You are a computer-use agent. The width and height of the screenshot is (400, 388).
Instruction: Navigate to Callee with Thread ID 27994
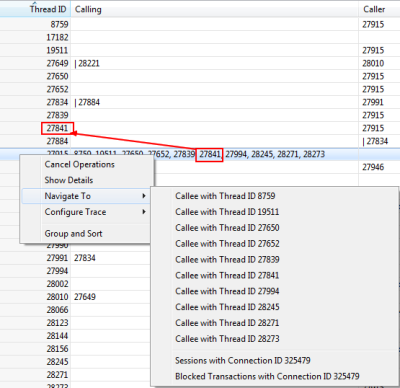(227, 291)
